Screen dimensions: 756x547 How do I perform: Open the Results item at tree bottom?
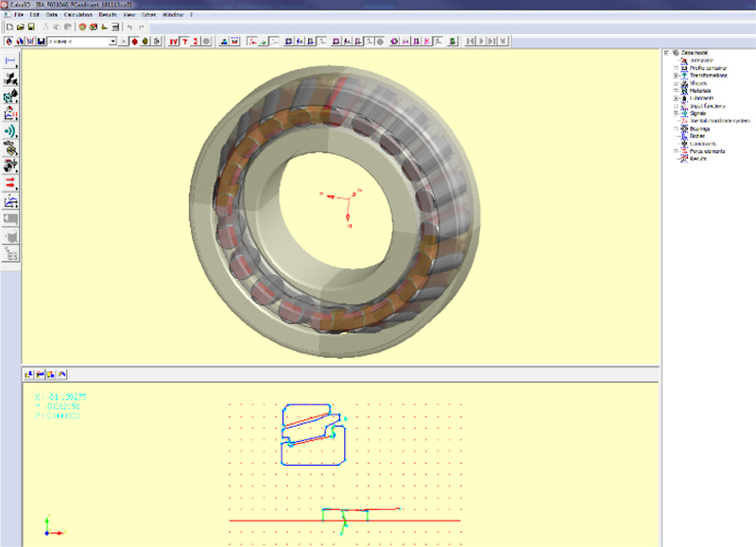685,157
